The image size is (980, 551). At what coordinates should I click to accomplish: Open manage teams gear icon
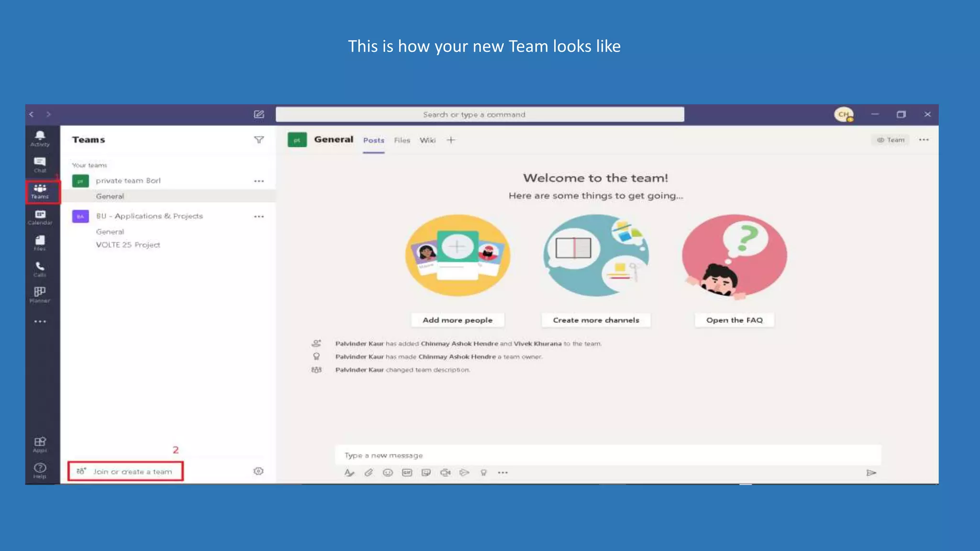point(258,471)
